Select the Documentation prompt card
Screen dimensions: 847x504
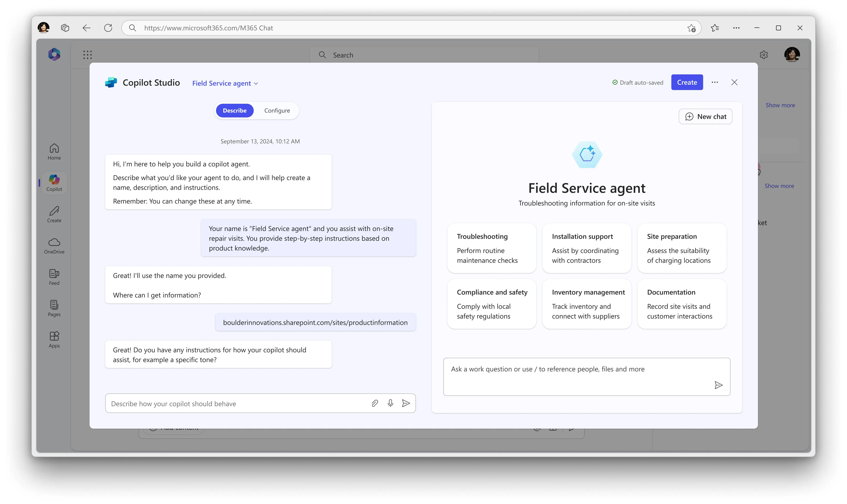(x=682, y=304)
